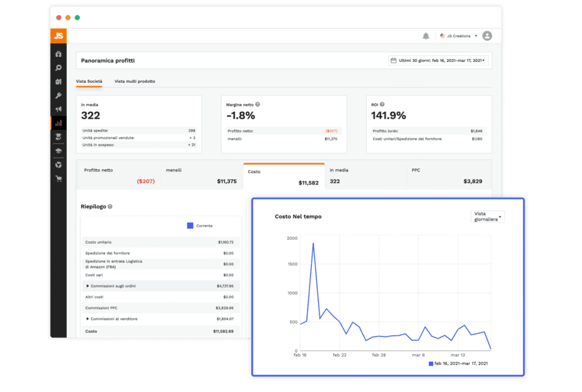
Task: Select the bar chart analytics sidebar icon
Action: [58, 123]
